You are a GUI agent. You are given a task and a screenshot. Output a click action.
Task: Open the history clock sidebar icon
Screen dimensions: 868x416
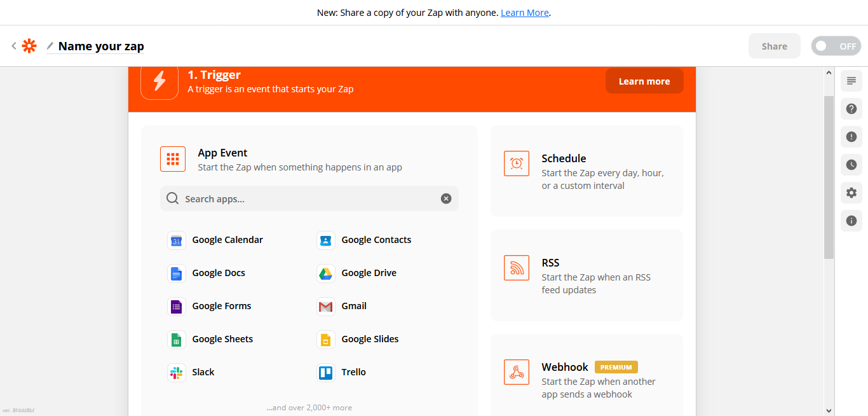point(851,165)
